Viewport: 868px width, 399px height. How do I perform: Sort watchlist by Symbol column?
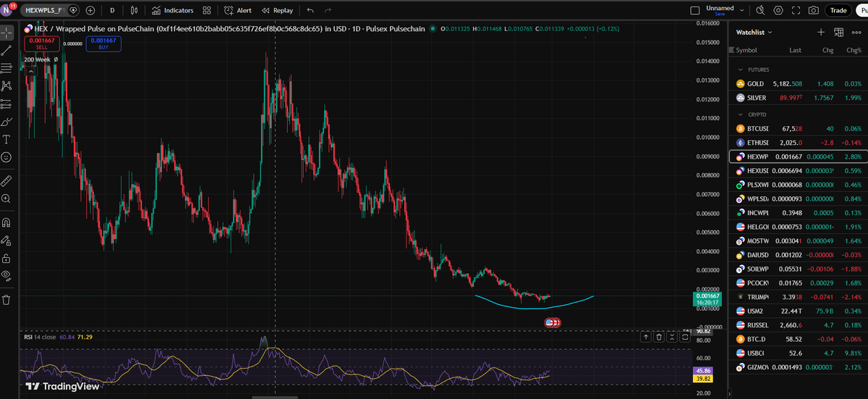point(746,50)
